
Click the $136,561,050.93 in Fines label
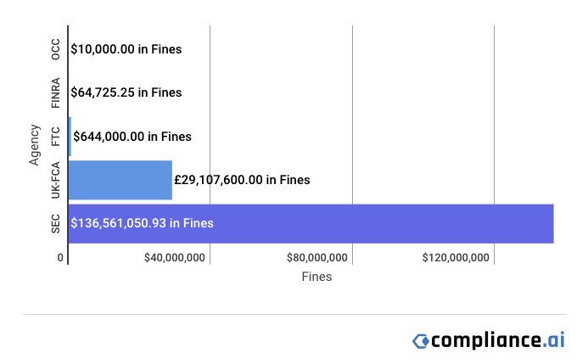tap(143, 223)
